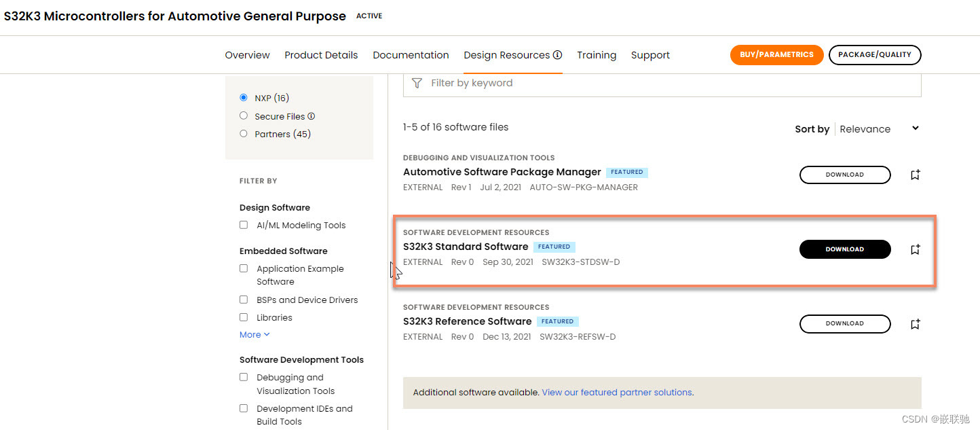This screenshot has height=430, width=980.
Task: Click the info icon next to Secure Files
Action: [312, 116]
